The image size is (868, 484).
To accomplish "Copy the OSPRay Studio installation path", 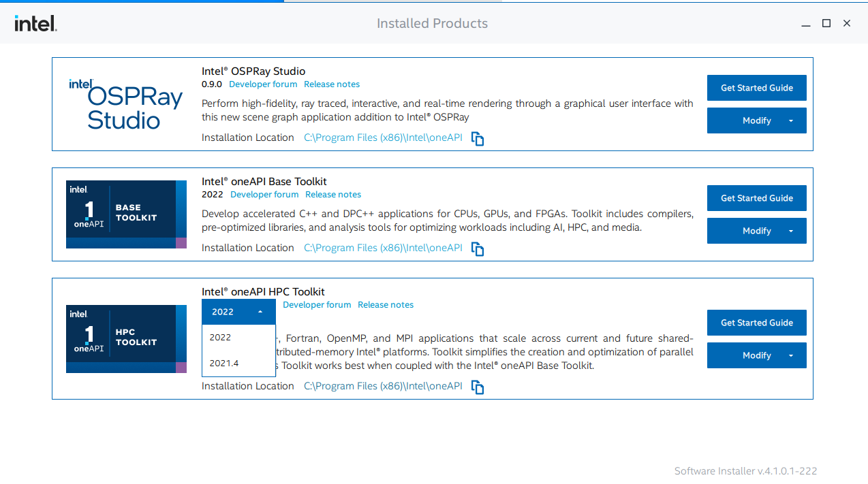I will (477, 138).
